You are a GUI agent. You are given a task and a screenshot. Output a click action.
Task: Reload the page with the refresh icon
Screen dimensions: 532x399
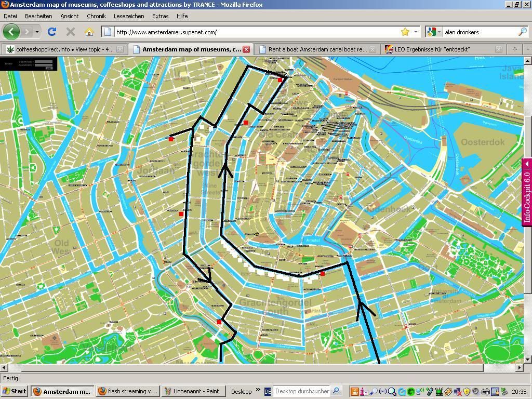point(52,32)
